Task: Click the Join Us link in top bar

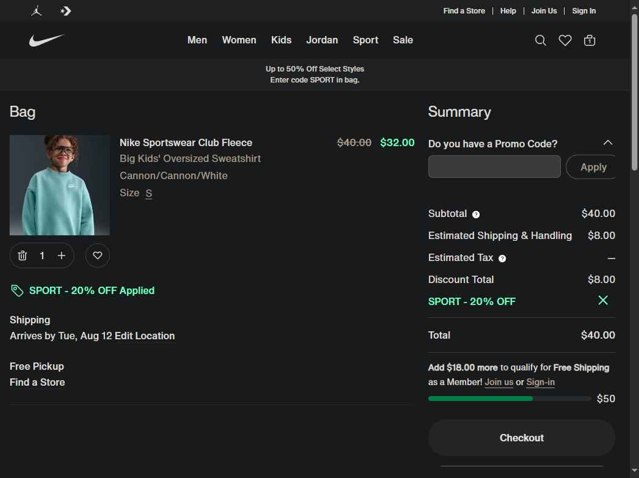Action: [544, 11]
